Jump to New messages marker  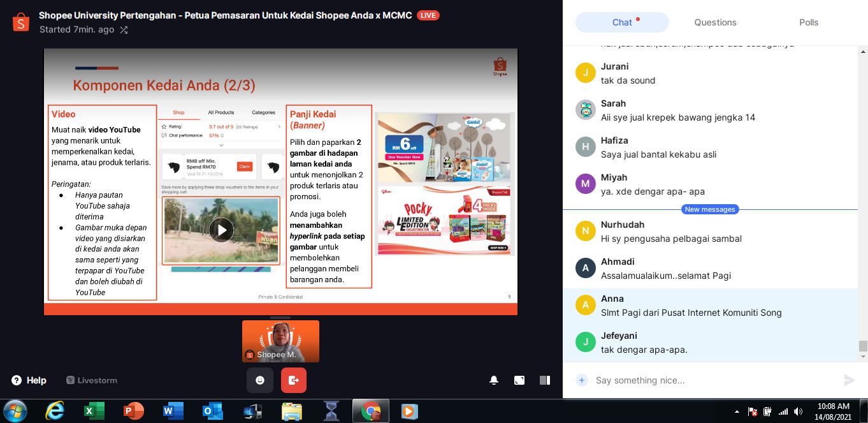710,209
